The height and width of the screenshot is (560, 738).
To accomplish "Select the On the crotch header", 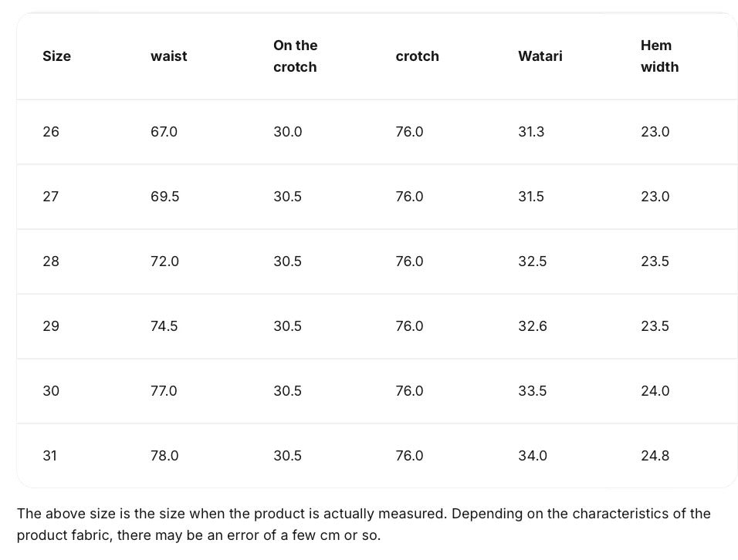I will coord(295,56).
